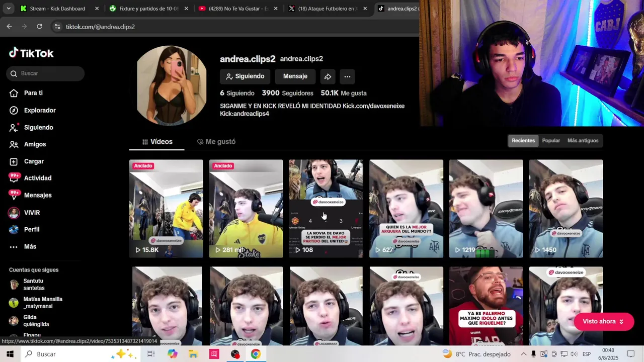Screen dimensions: 644x362
Task: Switch to the Vídeos tab
Action: (157, 142)
